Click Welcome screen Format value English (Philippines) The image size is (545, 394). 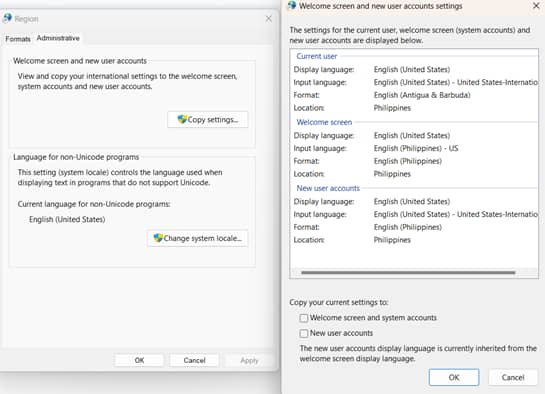408,161
